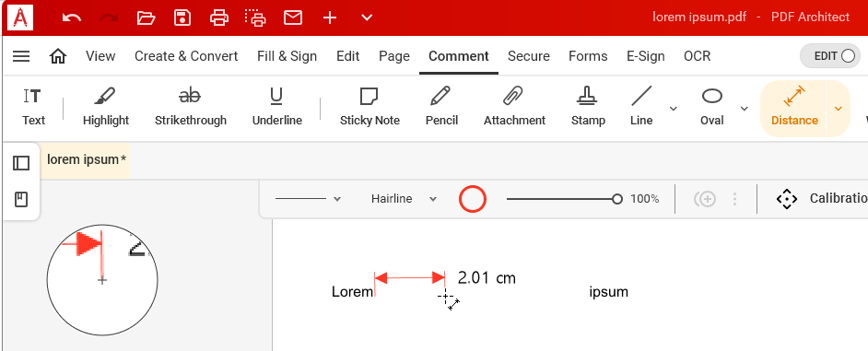Select the Text comment tool
This screenshot has width=868, height=351.
point(33,107)
